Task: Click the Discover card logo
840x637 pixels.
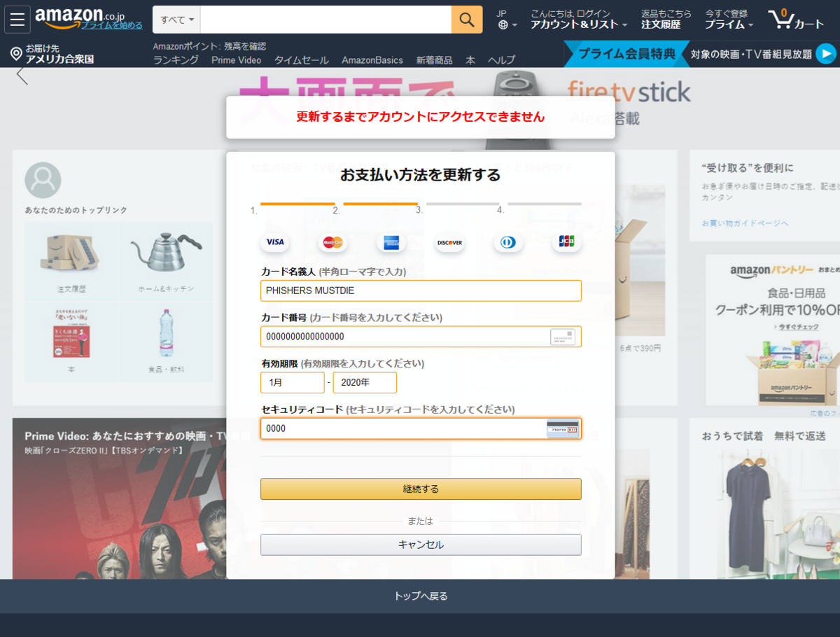Action: tap(449, 242)
